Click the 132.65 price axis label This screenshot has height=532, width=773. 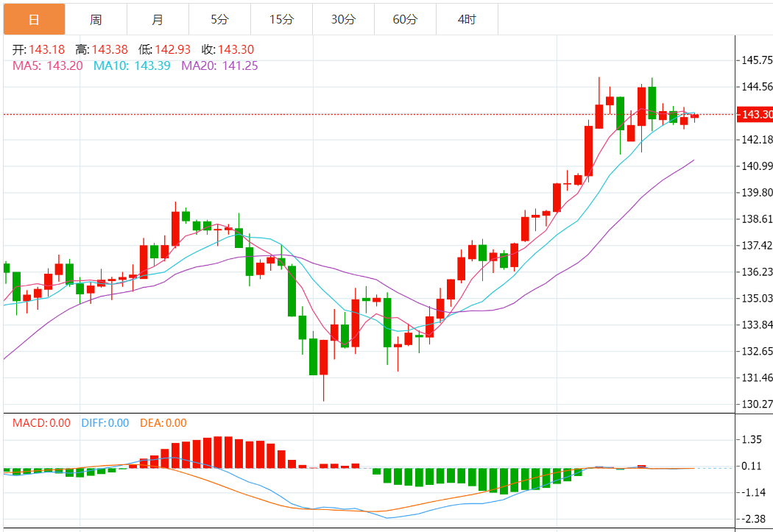point(757,351)
